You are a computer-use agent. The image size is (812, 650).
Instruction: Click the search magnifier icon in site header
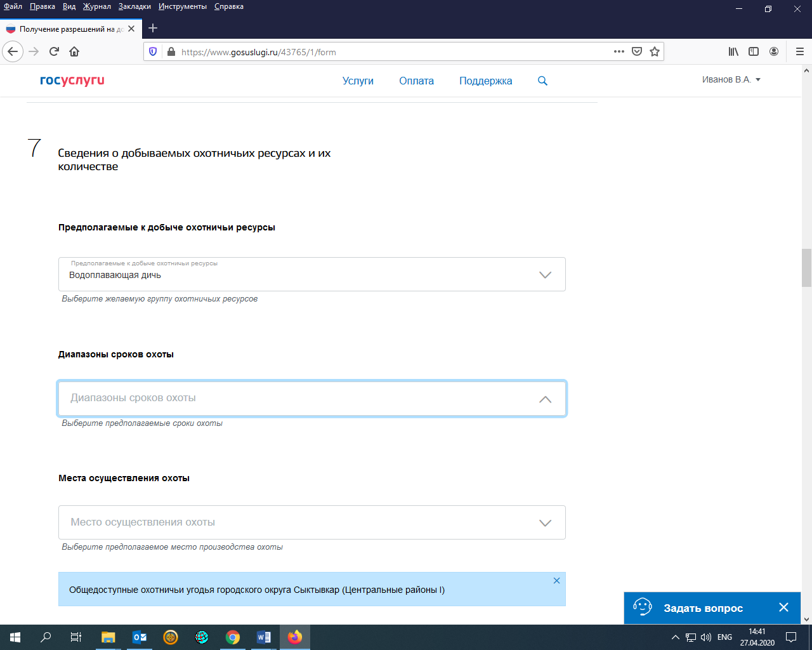coord(542,81)
